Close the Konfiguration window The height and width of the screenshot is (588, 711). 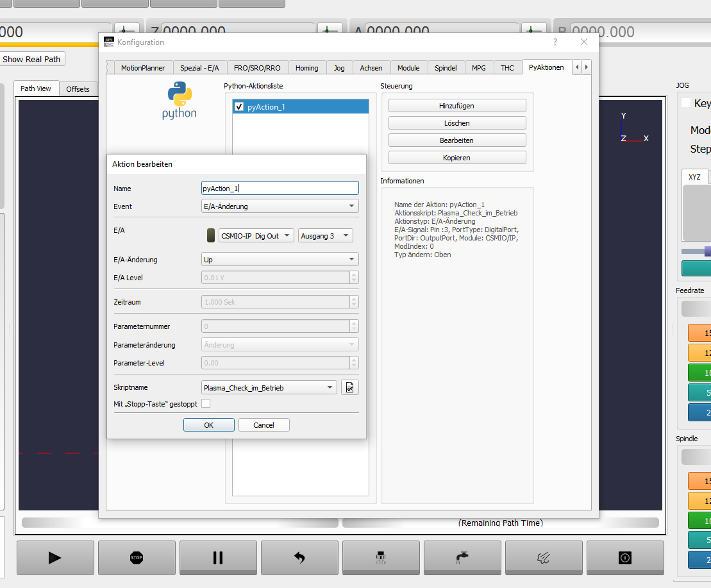[584, 42]
